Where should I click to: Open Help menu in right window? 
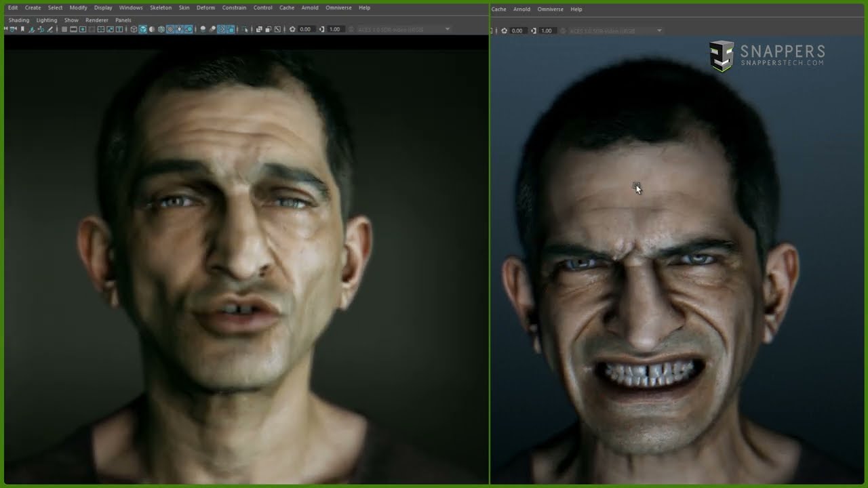tap(576, 9)
